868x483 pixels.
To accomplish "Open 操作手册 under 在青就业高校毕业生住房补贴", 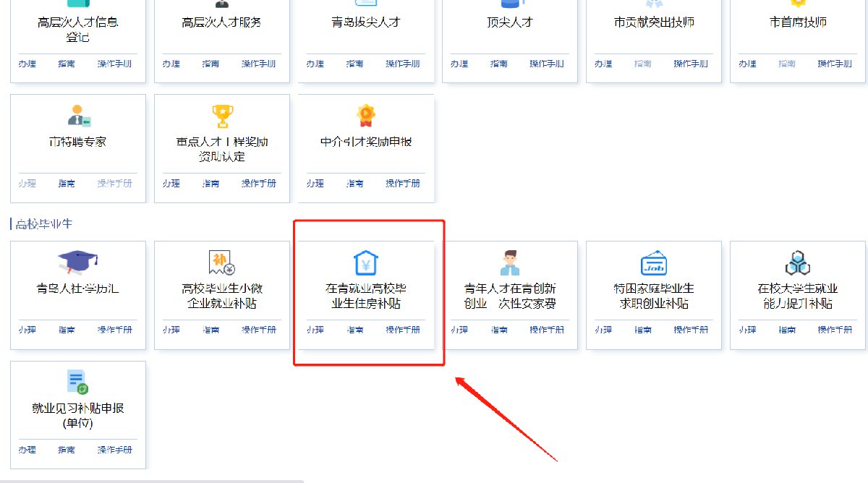I will click(x=403, y=330).
